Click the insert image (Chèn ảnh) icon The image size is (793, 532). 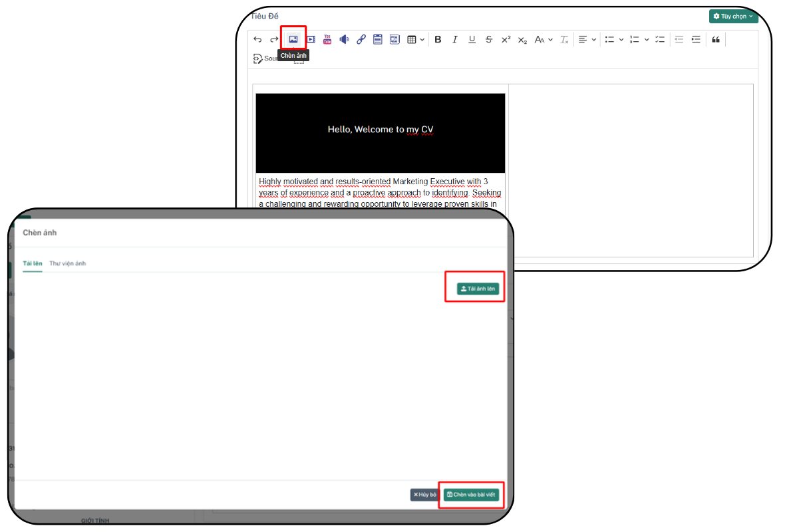tap(293, 39)
